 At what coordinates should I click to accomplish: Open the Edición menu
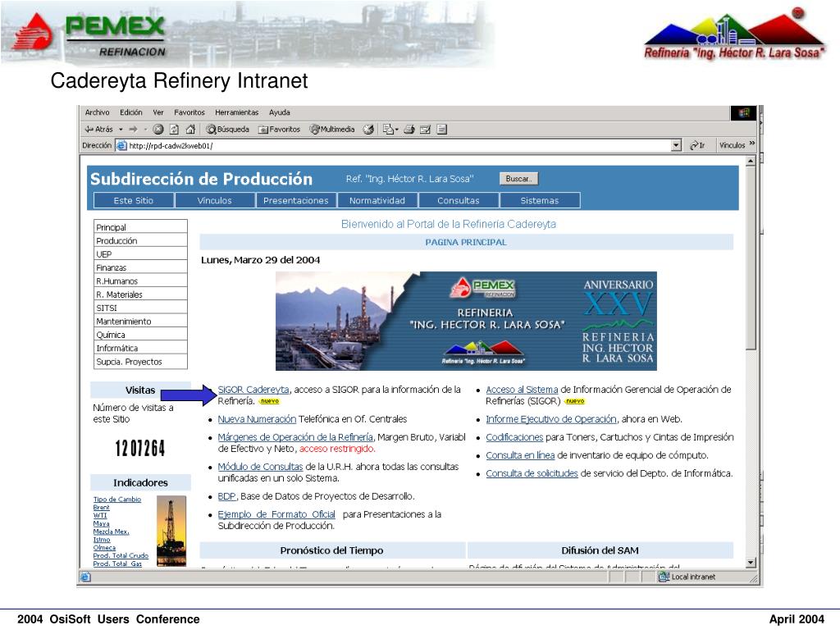coord(130,112)
